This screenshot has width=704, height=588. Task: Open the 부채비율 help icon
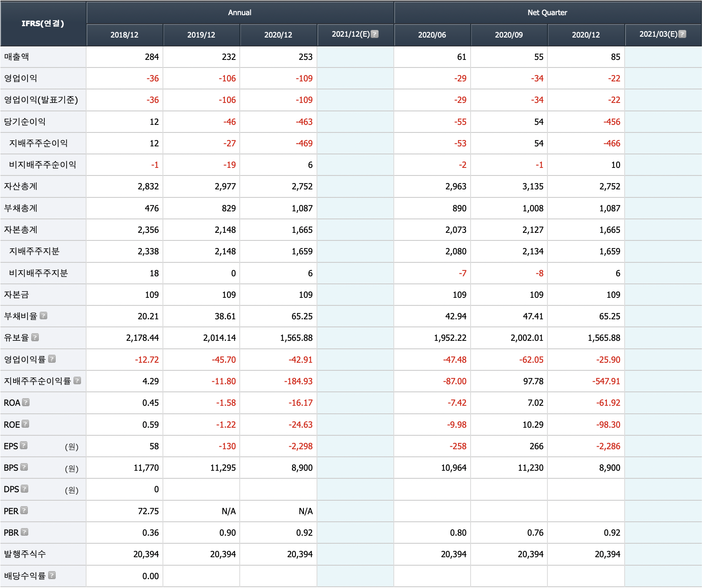(43, 316)
